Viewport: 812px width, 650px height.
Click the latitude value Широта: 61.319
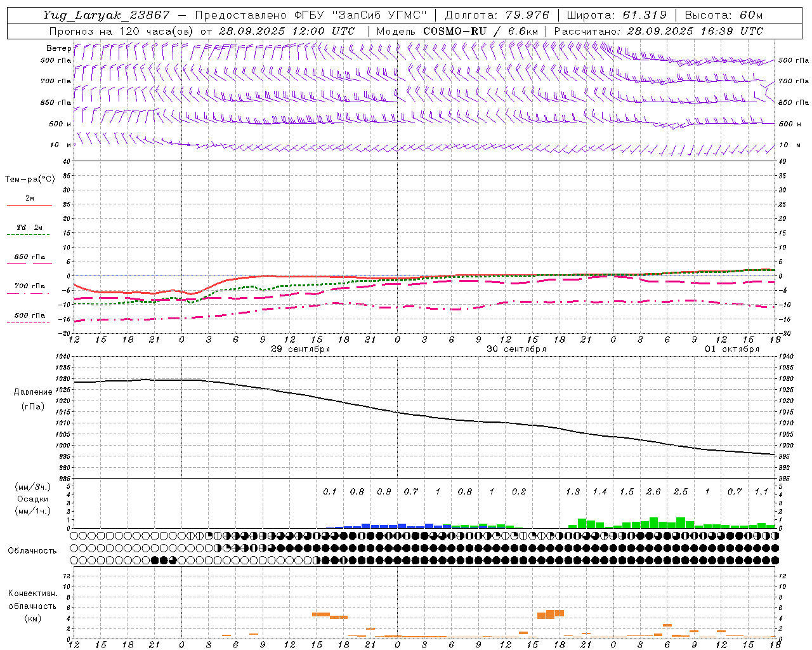tap(617, 15)
